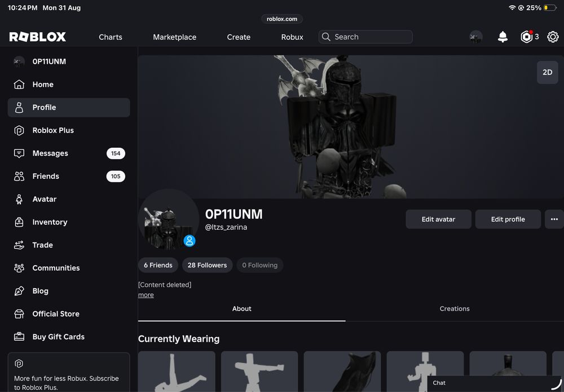
Task: Open the Robux balance icon
Action: point(526,37)
